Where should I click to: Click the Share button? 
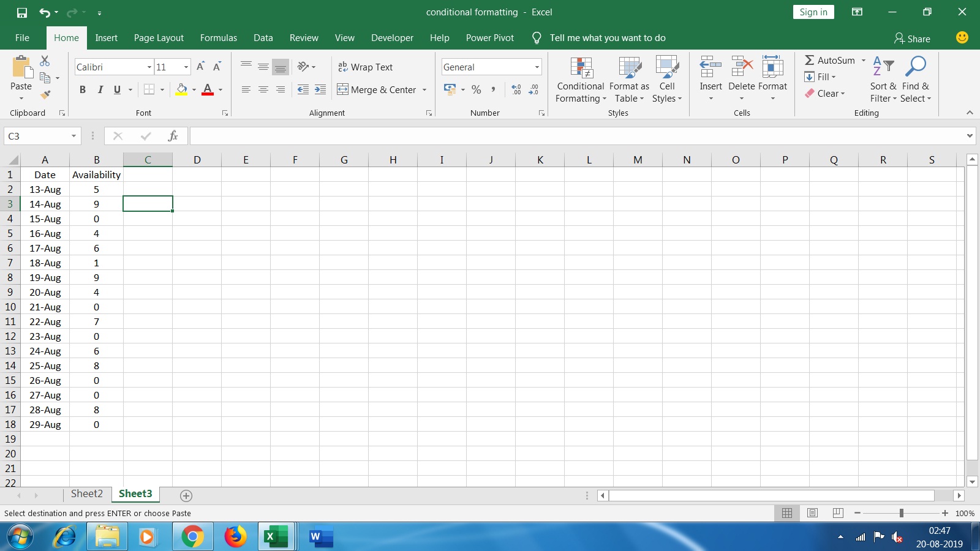tap(912, 38)
